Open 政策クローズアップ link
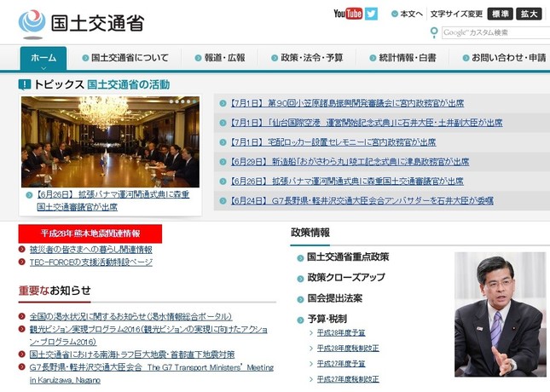The width and height of the screenshot is (550, 392). [346, 278]
